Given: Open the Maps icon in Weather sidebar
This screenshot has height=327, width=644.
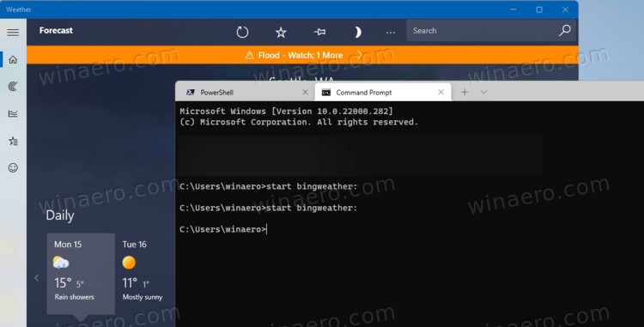Looking at the screenshot, I should pos(13,86).
